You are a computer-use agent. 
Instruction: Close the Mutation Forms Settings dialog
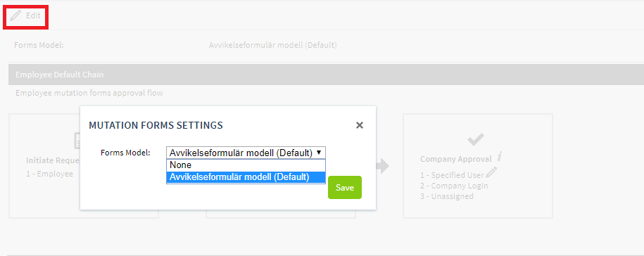pyautogui.click(x=360, y=125)
